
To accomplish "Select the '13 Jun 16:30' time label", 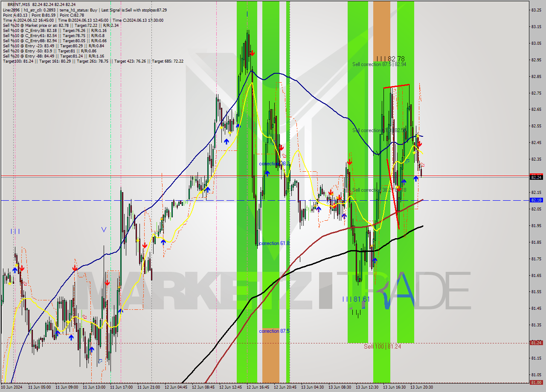I will tap(394, 387).
